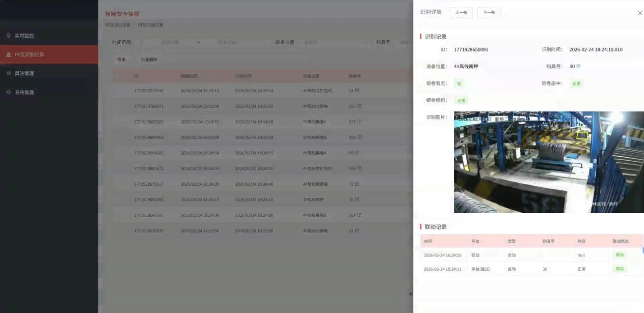This screenshot has height=313, width=644.
Task: Click the 导出 export button
Action: click(x=121, y=60)
